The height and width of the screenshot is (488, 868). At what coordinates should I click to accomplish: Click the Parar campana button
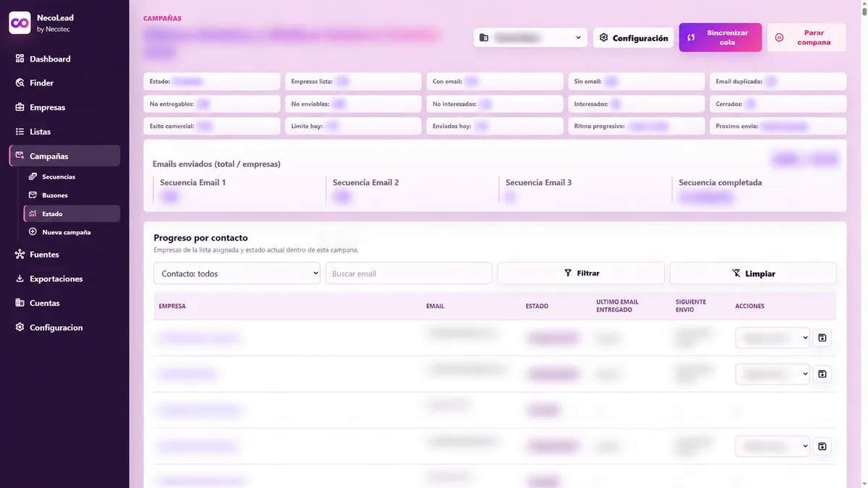(x=807, y=38)
